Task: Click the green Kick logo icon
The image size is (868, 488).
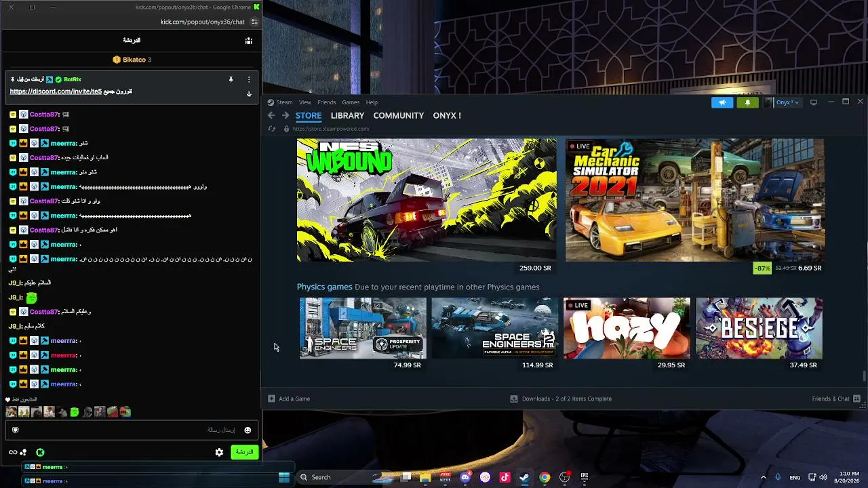Action: click(40, 452)
